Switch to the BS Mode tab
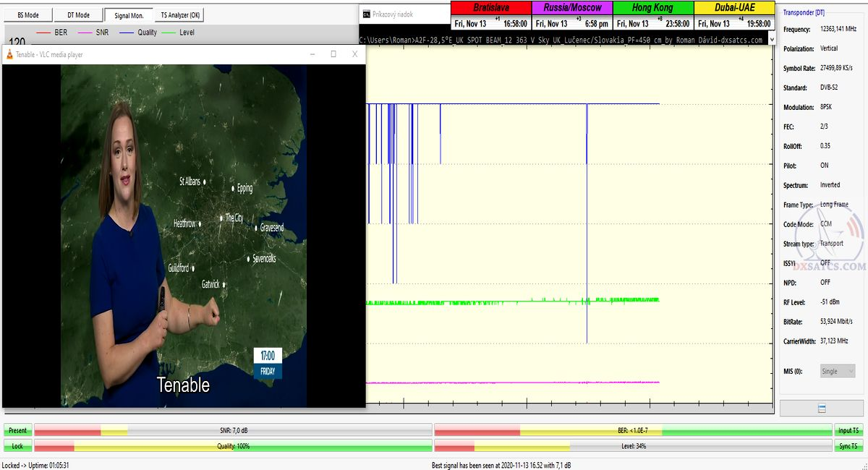 27,14
